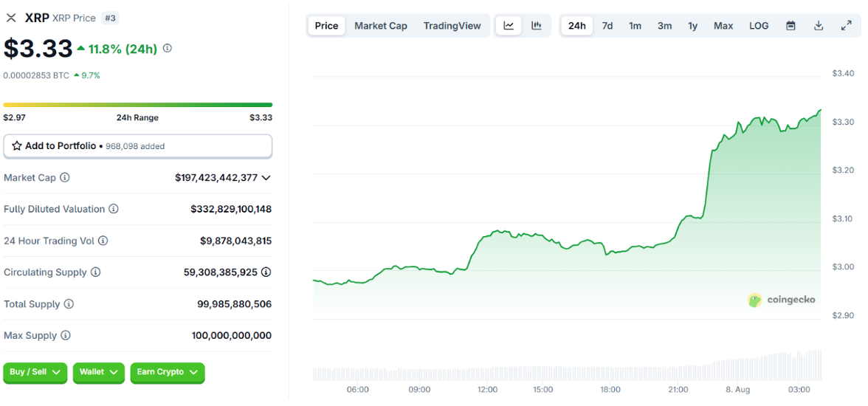Switch to the Market Cap chart tab
Screen dimensions: 868x406
tap(380, 26)
